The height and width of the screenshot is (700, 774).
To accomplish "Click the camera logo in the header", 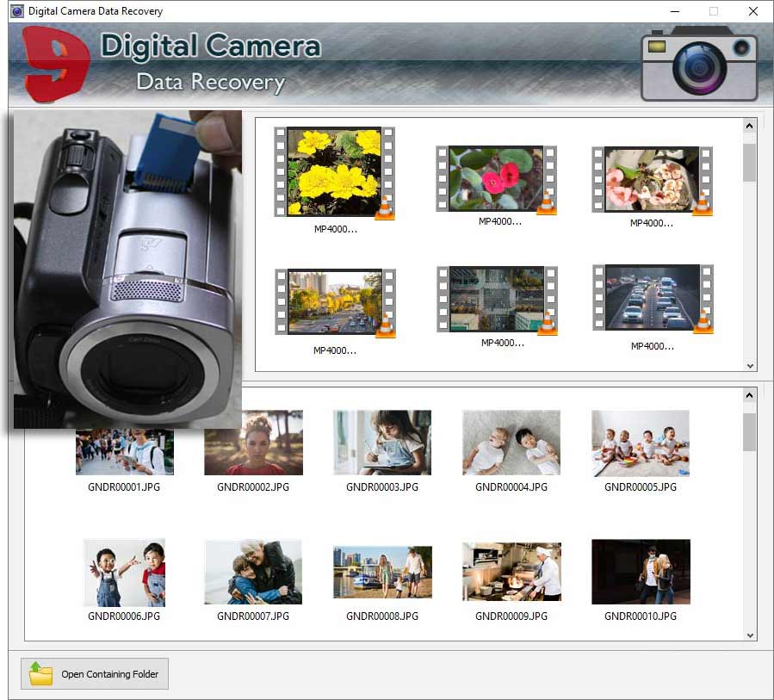I will [x=699, y=66].
